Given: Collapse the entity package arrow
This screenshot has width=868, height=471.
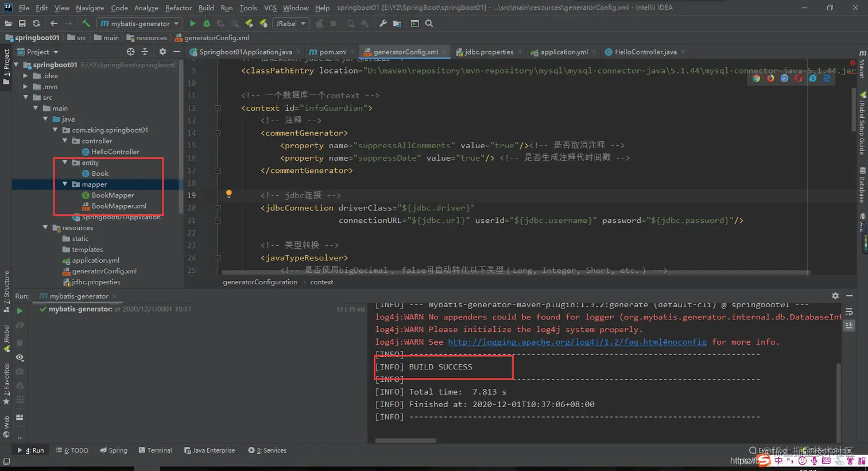Looking at the screenshot, I should tap(65, 163).
